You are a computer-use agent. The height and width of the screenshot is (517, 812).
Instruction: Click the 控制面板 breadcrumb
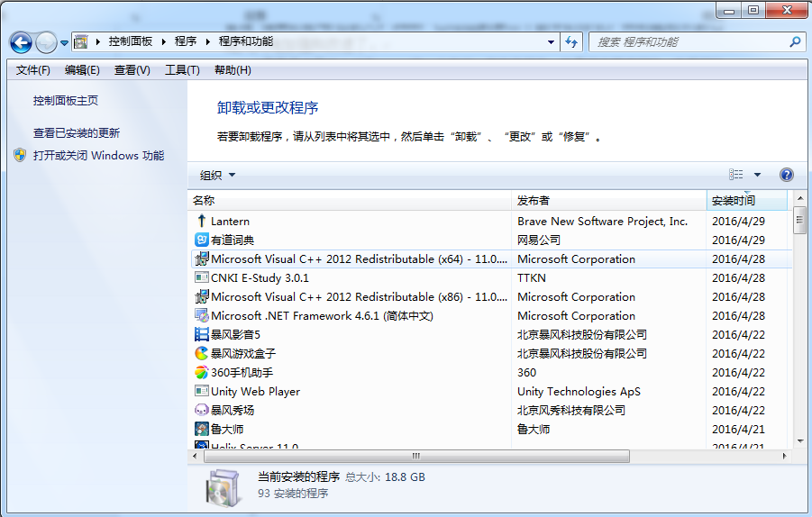[x=131, y=41]
